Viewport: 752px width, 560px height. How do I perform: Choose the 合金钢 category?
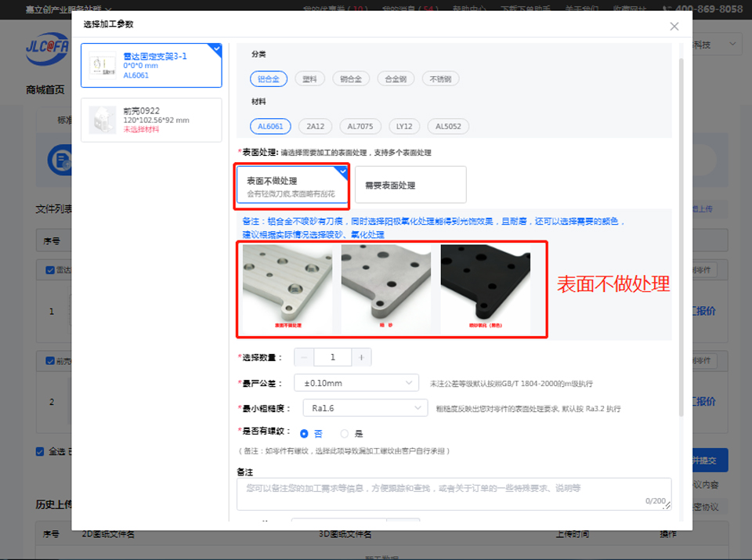click(396, 79)
